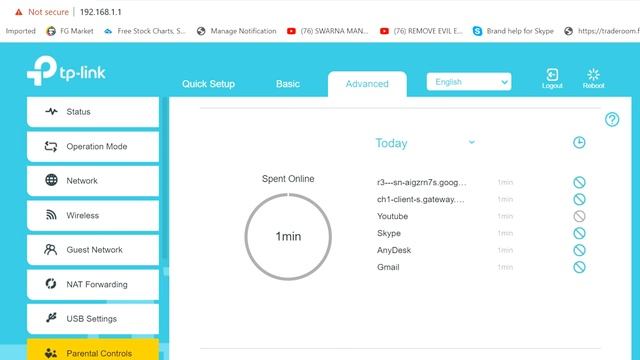This screenshot has height=360, width=640.
Task: Open the Wireless sidebar section
Action: tap(93, 216)
